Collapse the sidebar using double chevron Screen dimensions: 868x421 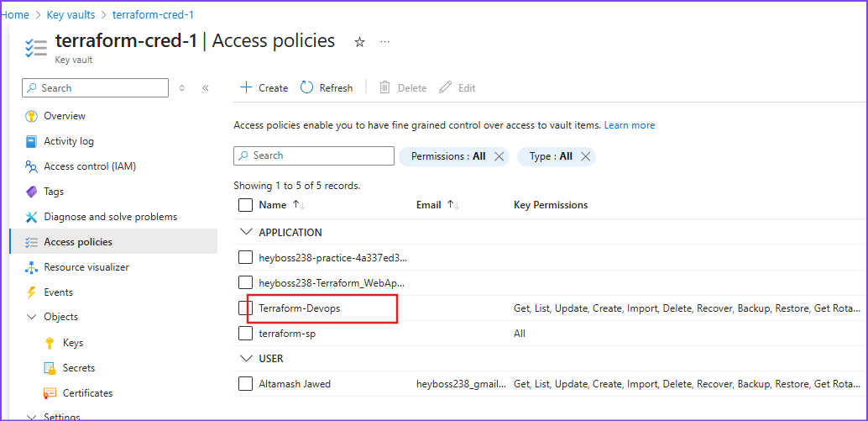205,88
